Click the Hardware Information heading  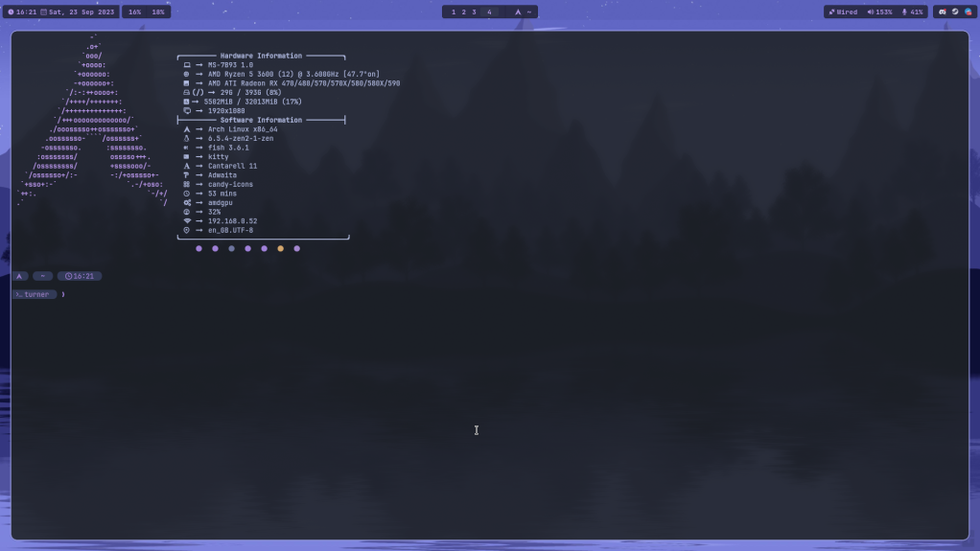pos(261,56)
